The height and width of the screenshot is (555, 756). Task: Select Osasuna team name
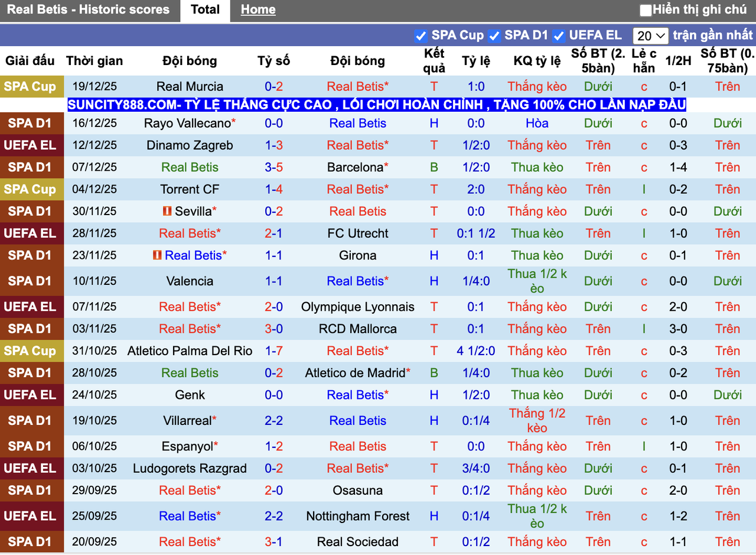358,491
